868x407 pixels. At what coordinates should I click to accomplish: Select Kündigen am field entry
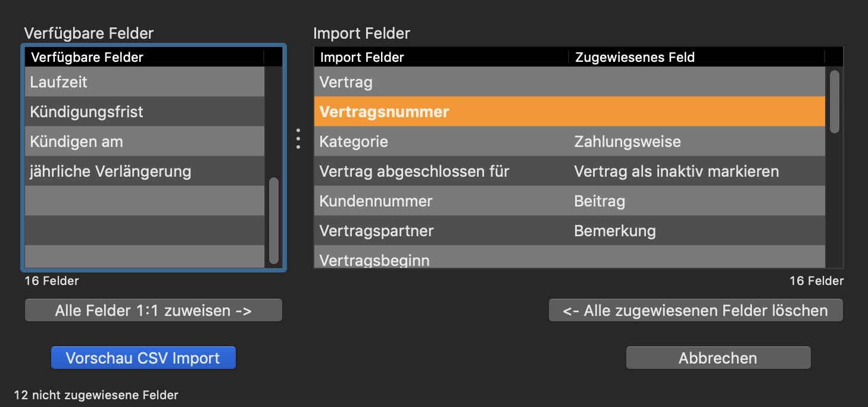[144, 142]
